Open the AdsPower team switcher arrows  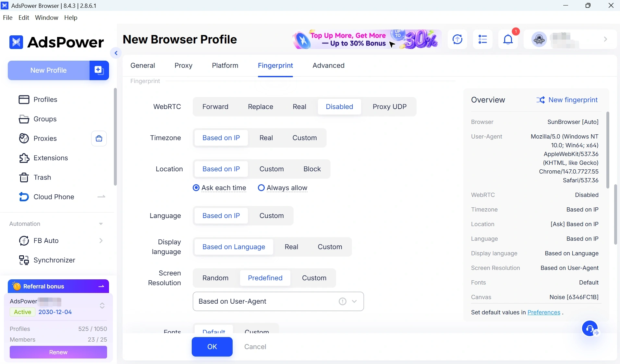[x=102, y=306]
